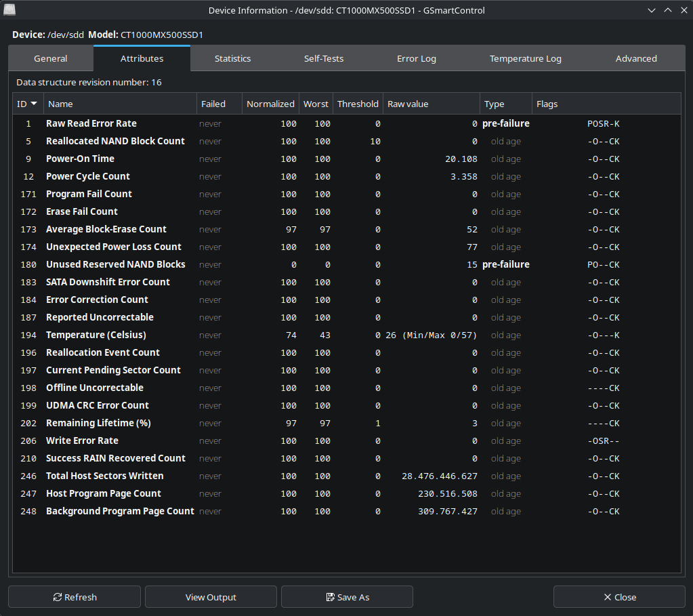Click the PO--CK flags value

point(604,265)
